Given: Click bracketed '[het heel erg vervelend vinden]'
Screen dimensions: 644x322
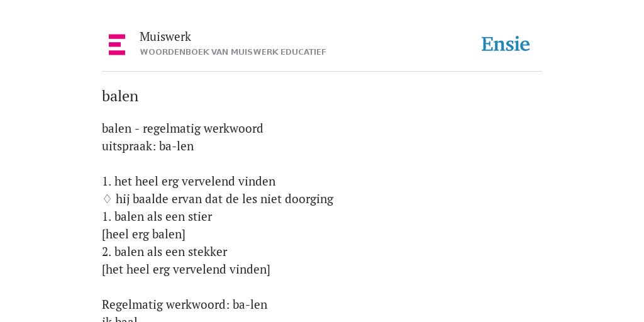Looking at the screenshot, I should pyautogui.click(x=186, y=270).
